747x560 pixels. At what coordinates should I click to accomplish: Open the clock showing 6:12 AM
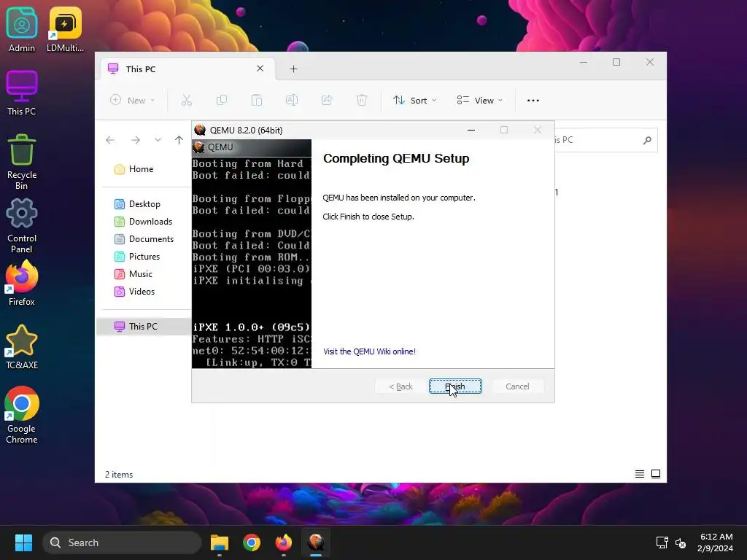tap(716, 542)
